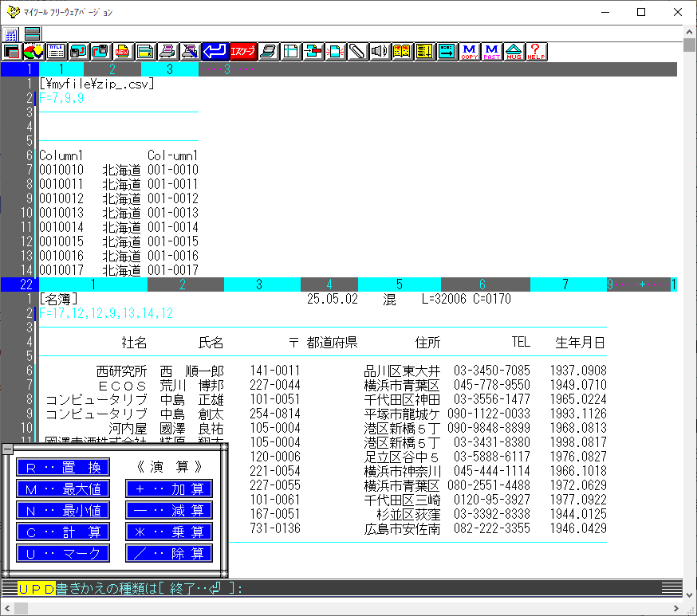Select C 計算 calculate option
Screen dimensions: 697x616
click(x=63, y=532)
